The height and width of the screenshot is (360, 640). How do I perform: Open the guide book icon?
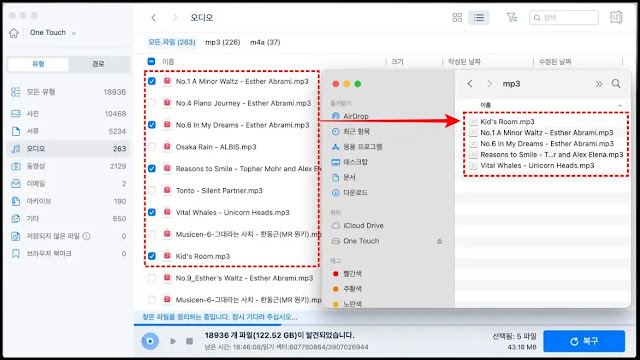pos(616,18)
